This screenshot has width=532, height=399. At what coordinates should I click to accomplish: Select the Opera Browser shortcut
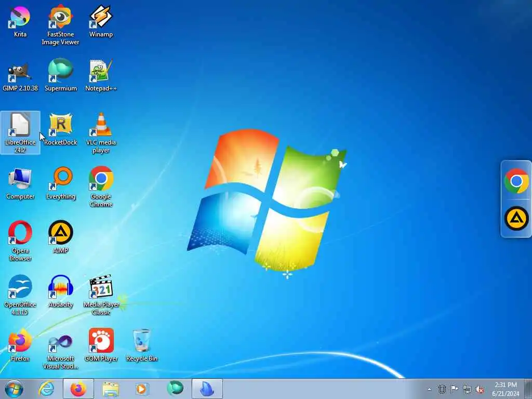pyautogui.click(x=20, y=241)
